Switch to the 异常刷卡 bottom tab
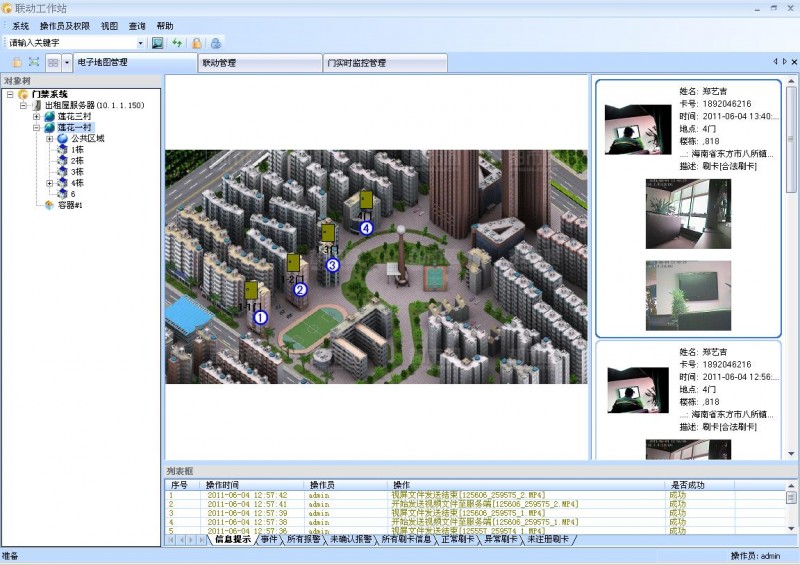This screenshot has height=565, width=800. (501, 539)
